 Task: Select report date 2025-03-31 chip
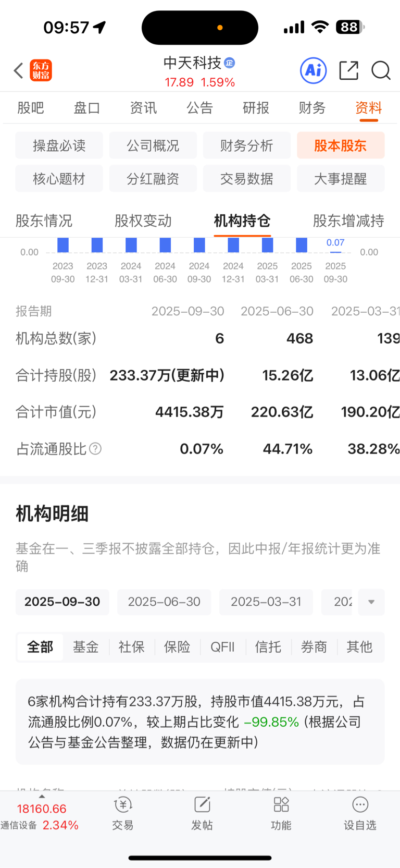tap(266, 602)
